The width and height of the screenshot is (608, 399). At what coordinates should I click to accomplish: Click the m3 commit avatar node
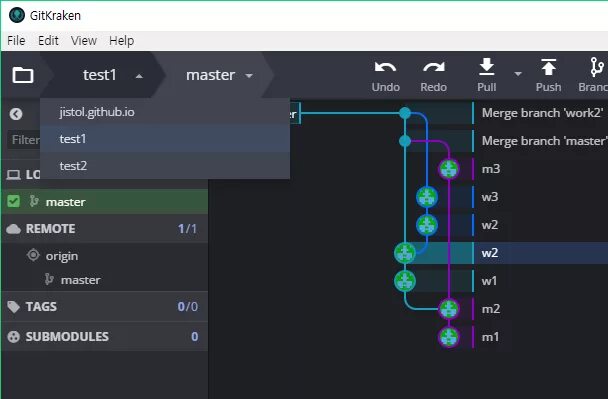[449, 169]
